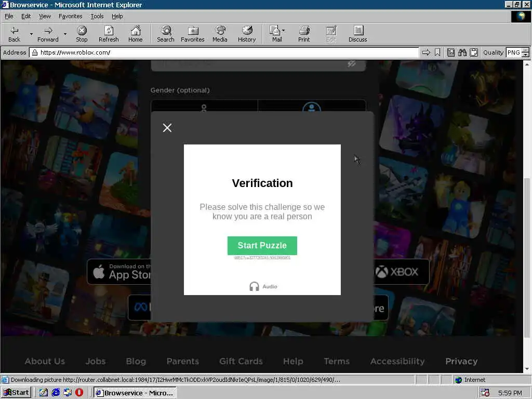
Task: Click the Forward toolbar button
Action: [48, 34]
